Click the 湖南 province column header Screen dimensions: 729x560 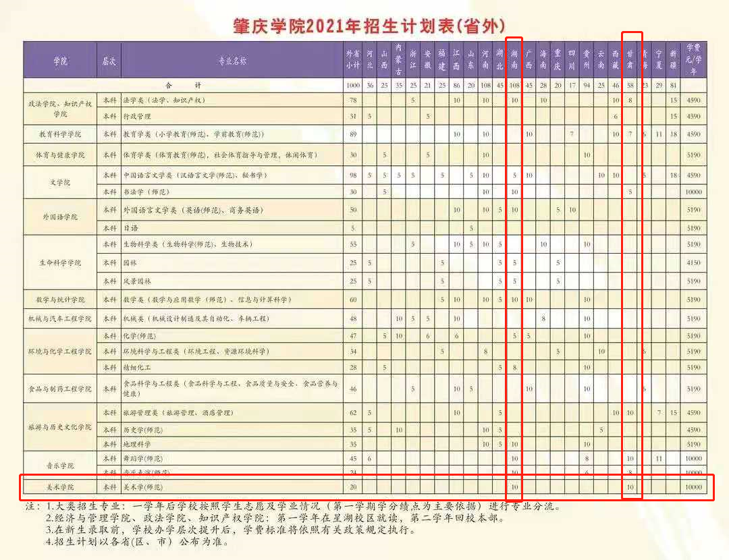pyautogui.click(x=514, y=60)
